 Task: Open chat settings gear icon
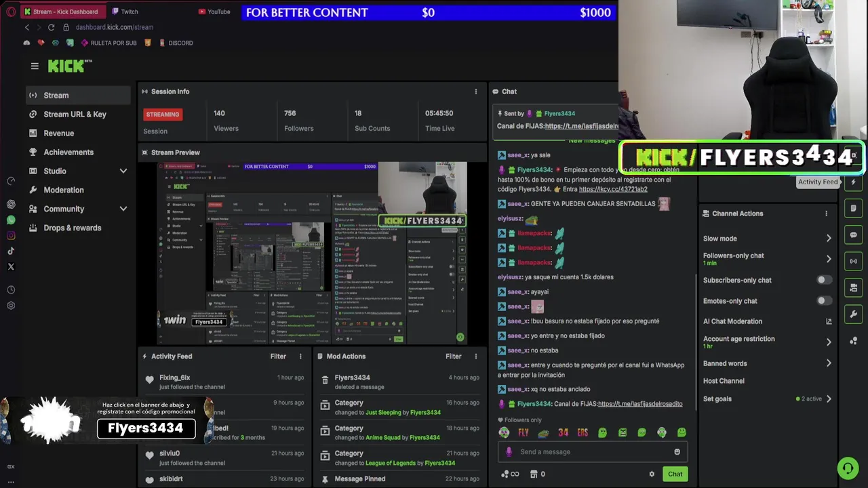pos(652,474)
